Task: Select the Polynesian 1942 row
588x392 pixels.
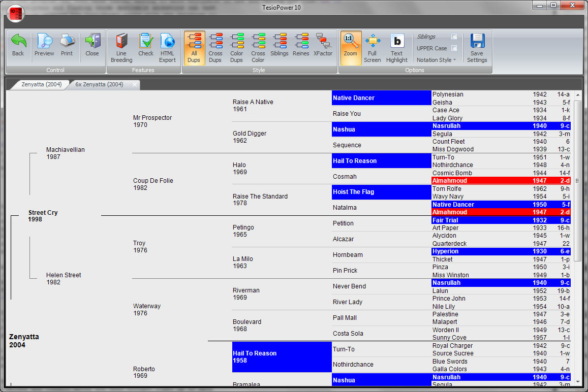Action: [501, 94]
